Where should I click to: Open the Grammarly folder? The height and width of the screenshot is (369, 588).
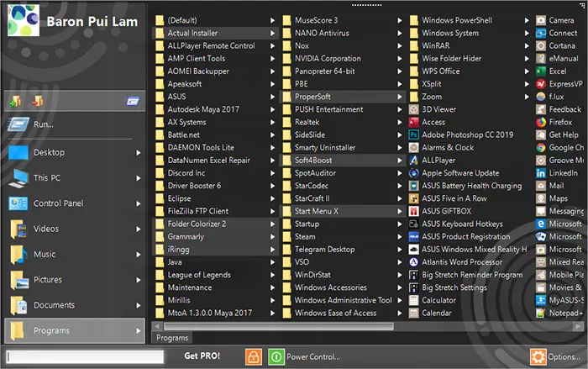click(x=215, y=237)
